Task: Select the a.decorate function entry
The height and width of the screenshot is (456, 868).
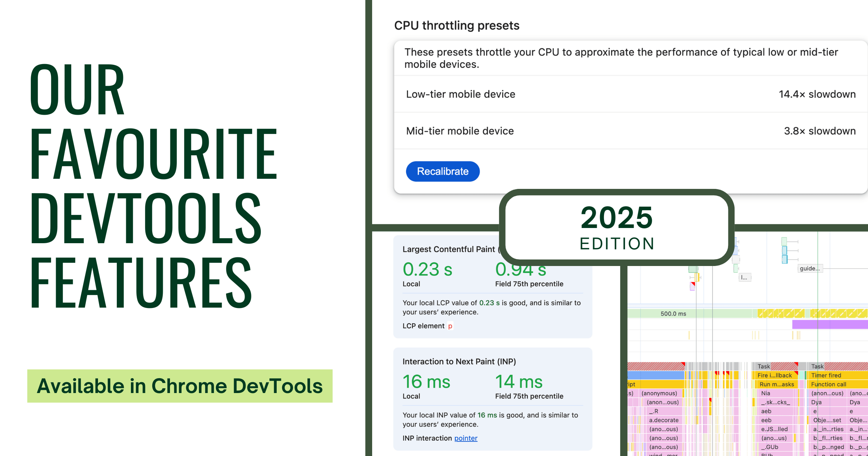Action: pos(664,420)
